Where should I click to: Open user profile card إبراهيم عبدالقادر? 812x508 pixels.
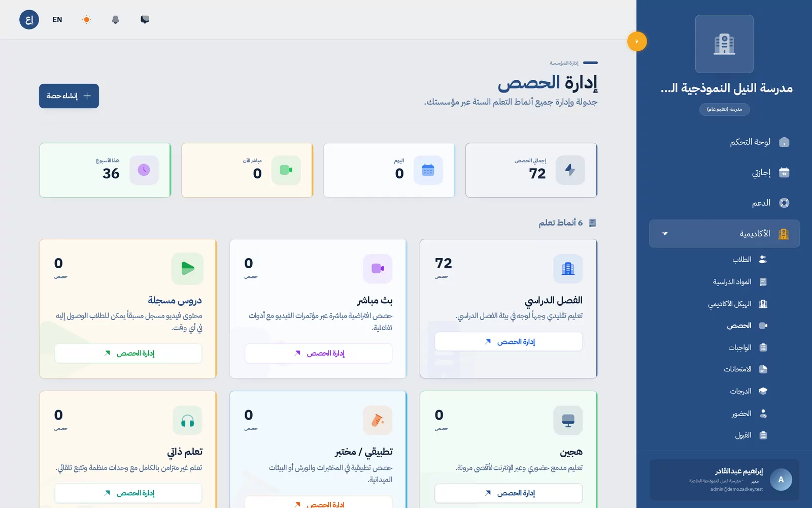[724, 480]
